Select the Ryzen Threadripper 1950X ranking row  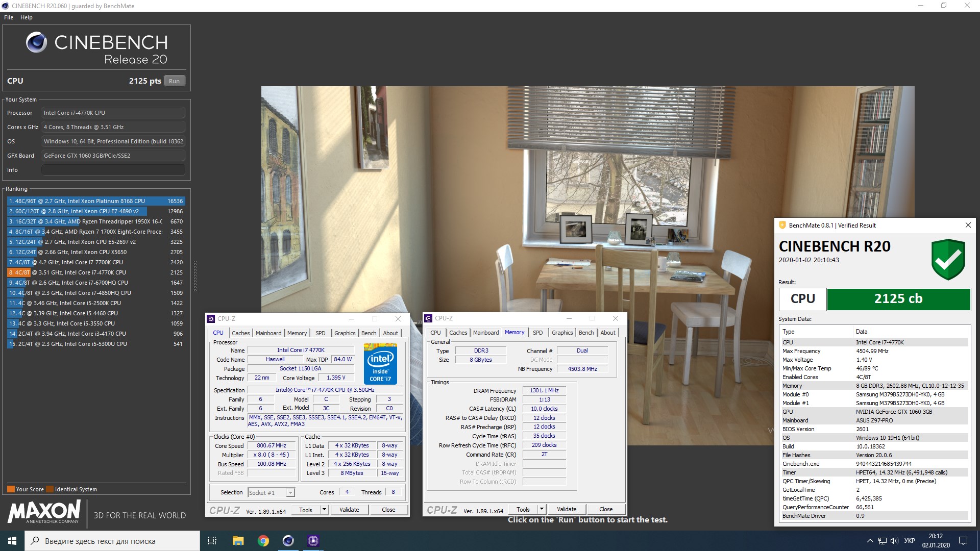tap(96, 221)
